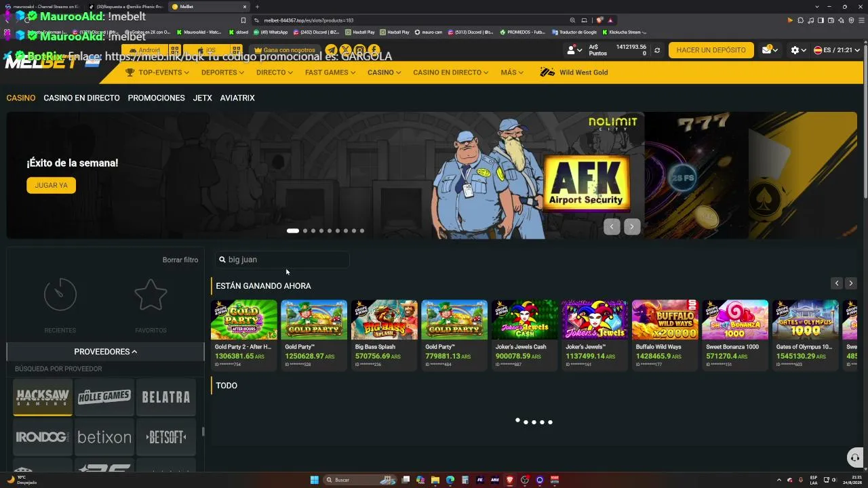Open the messages envelope dropdown

click(x=770, y=50)
